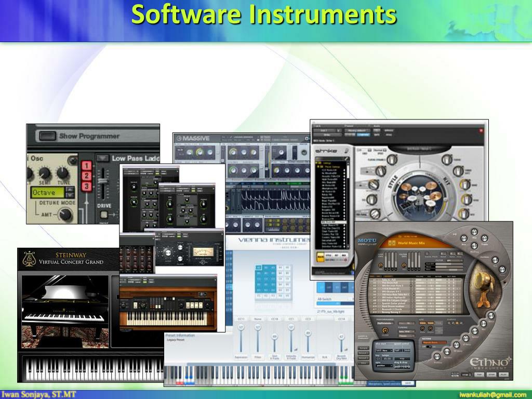The width and height of the screenshot is (532, 399).
Task: Click the Ethno MidFreq knob
Action: pyautogui.click(x=474, y=246)
